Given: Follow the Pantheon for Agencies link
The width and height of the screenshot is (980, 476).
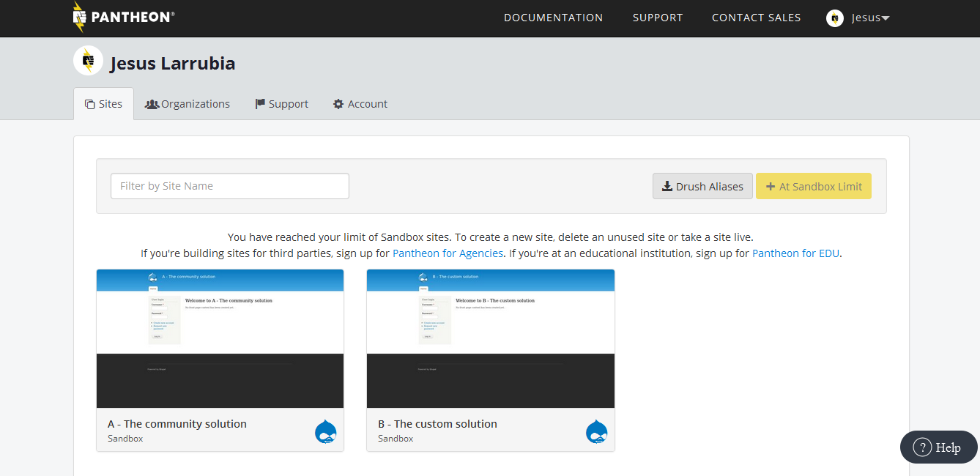Looking at the screenshot, I should [448, 253].
